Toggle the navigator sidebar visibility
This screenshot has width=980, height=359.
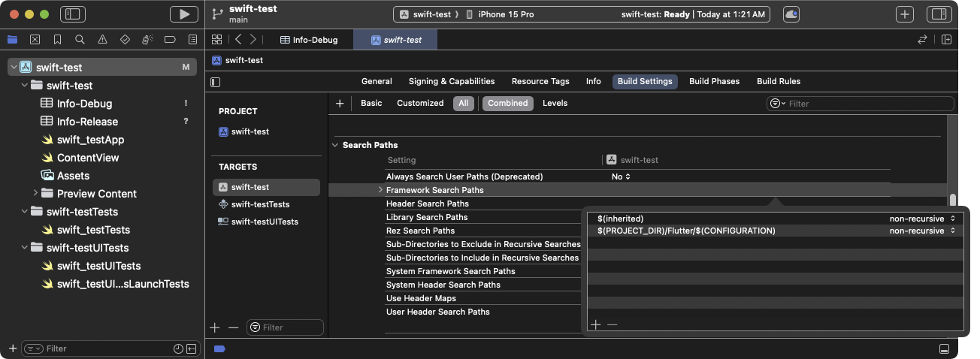[x=73, y=14]
